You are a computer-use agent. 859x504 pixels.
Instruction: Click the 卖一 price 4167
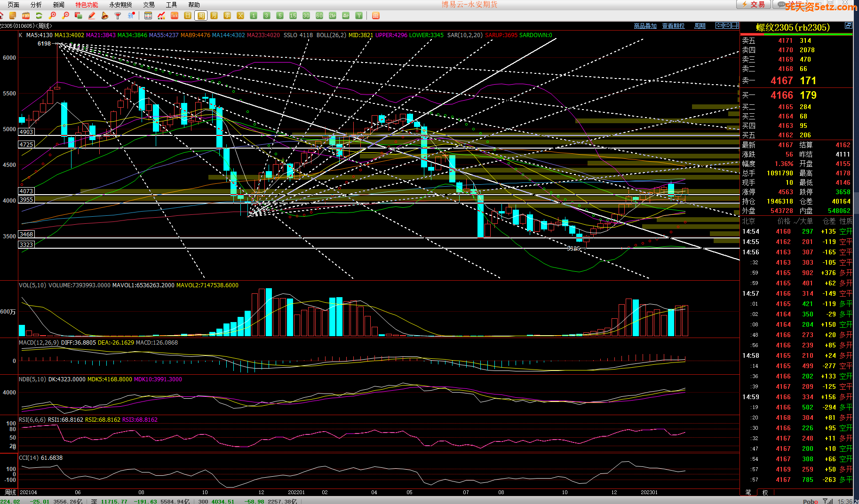coord(782,81)
